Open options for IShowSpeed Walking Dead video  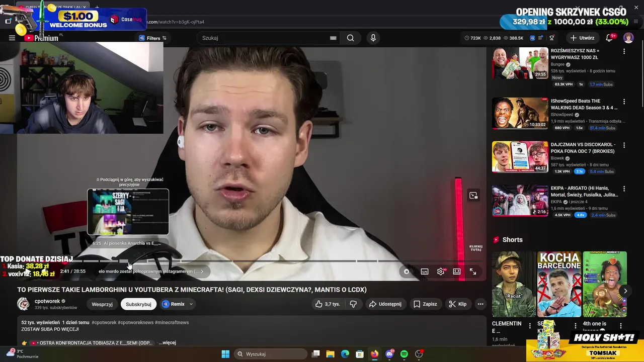(624, 102)
